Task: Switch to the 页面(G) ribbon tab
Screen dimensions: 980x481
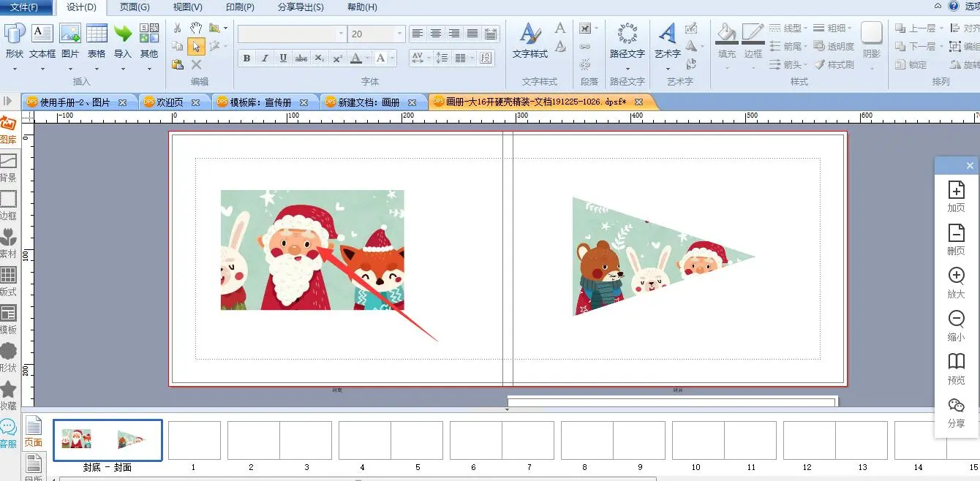Action: (x=135, y=7)
